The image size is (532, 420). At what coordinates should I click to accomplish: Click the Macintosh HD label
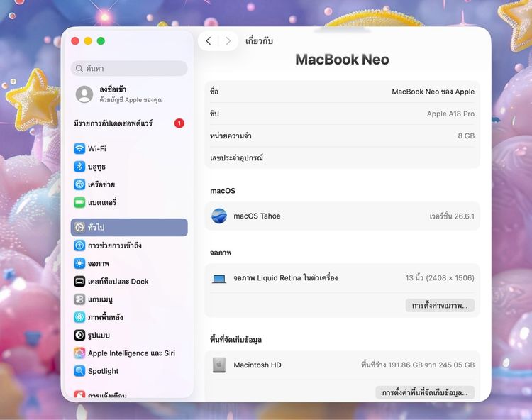click(257, 365)
